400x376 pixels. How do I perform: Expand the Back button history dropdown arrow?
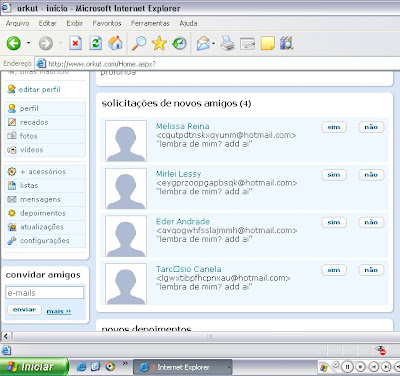click(x=28, y=43)
